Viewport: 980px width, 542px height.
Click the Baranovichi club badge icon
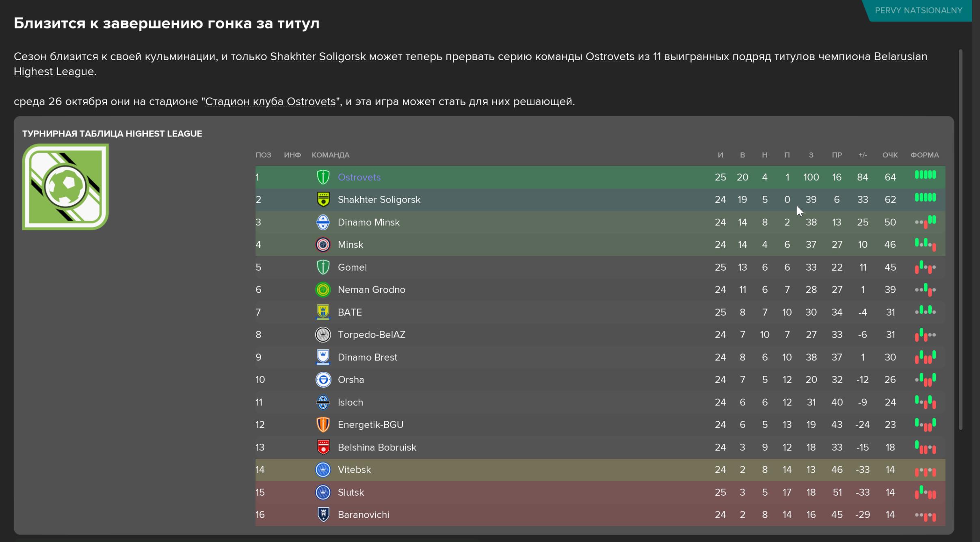323,514
